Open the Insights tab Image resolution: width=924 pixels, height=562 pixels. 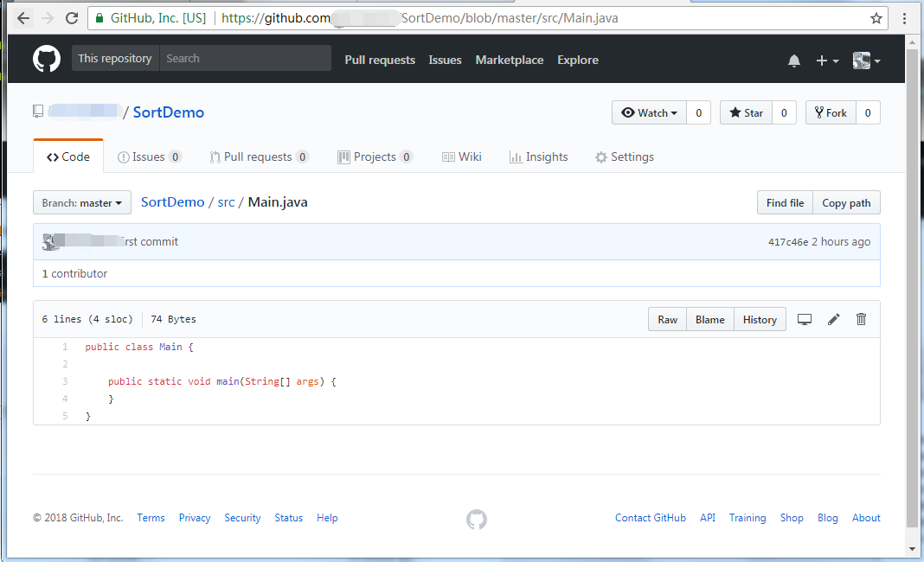click(x=539, y=156)
